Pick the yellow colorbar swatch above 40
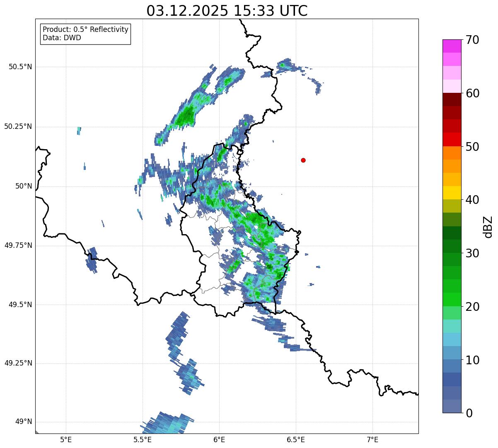This screenshot has width=498, height=448. point(452,193)
